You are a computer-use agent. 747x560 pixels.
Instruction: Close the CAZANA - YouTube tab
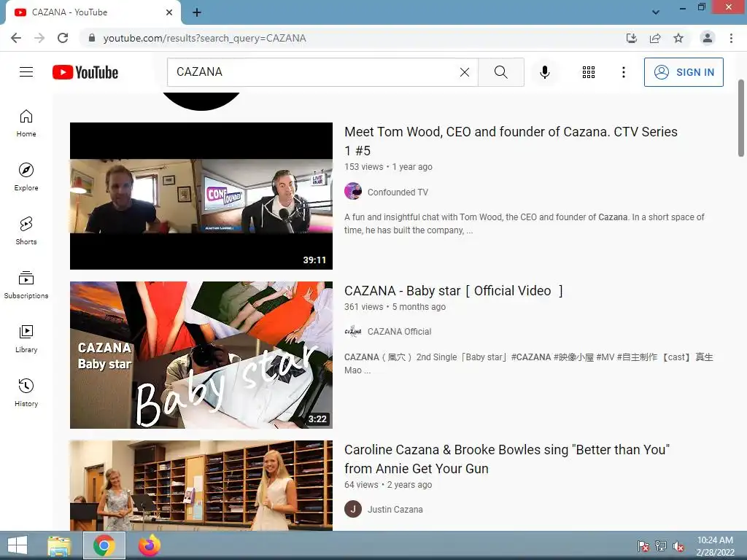(169, 12)
